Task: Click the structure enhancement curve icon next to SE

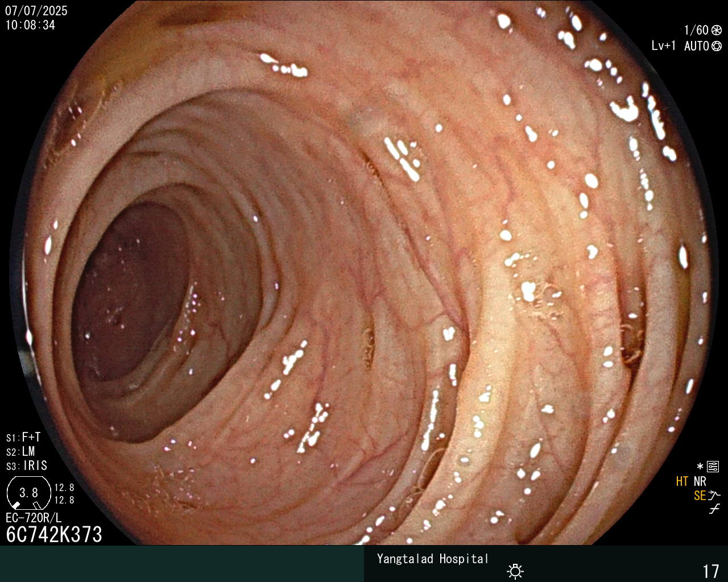Action: [x=715, y=496]
